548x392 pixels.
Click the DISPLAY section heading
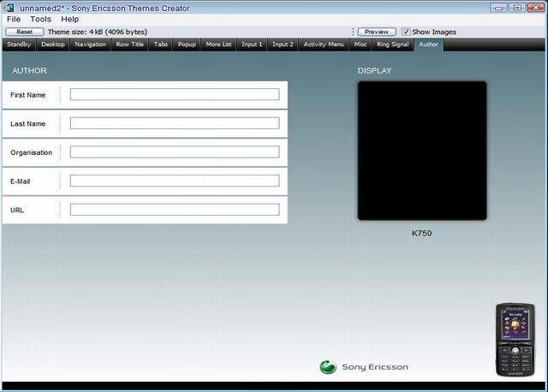click(x=374, y=70)
